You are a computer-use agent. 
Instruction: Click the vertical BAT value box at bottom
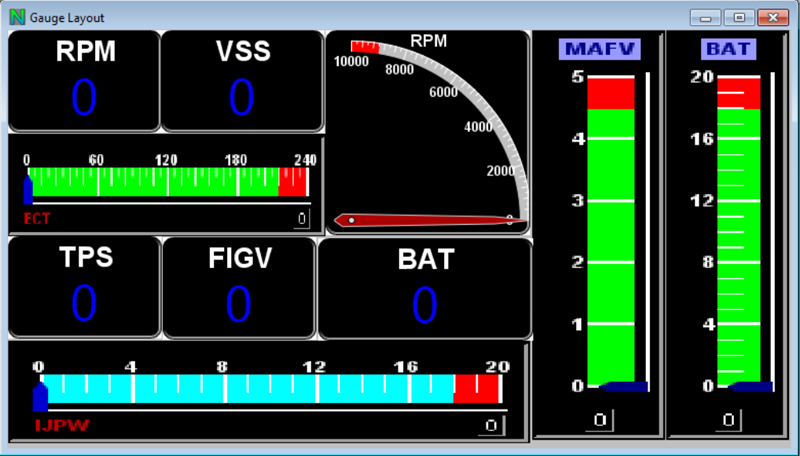point(730,420)
